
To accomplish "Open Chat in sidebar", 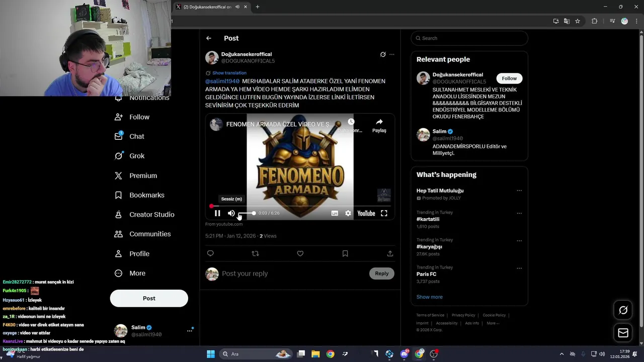I will [x=130, y=136].
